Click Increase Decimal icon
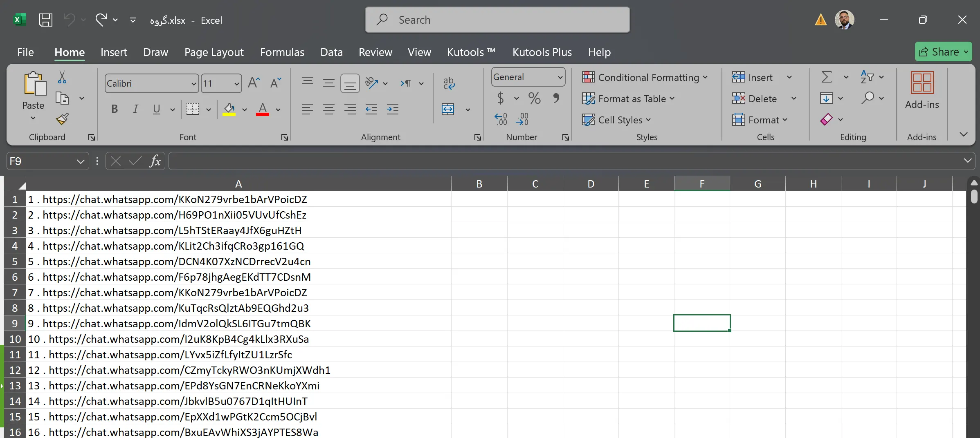The width and height of the screenshot is (980, 438). coord(501,119)
